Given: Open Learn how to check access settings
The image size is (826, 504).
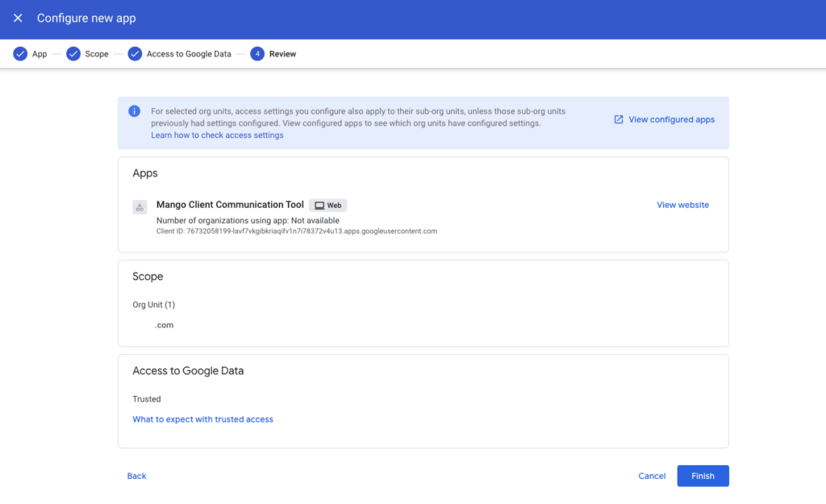Looking at the screenshot, I should pos(217,135).
